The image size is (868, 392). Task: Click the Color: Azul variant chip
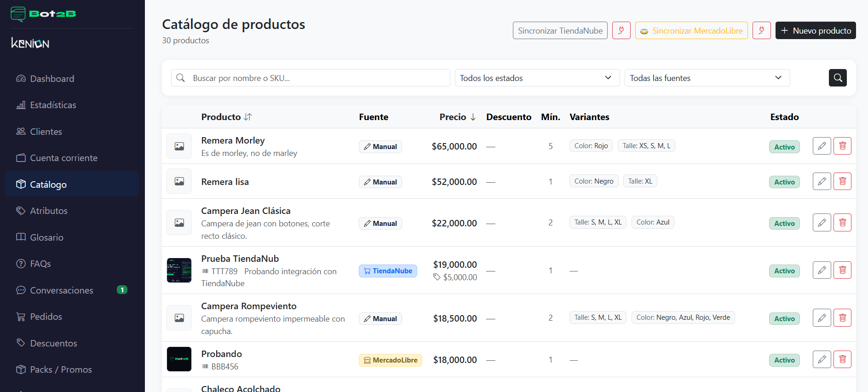click(x=653, y=222)
